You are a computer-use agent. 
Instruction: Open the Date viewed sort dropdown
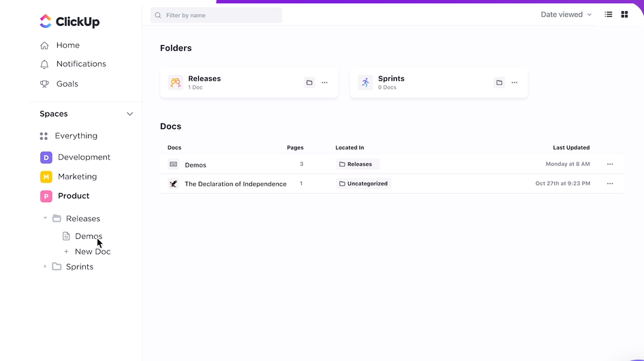pos(566,14)
